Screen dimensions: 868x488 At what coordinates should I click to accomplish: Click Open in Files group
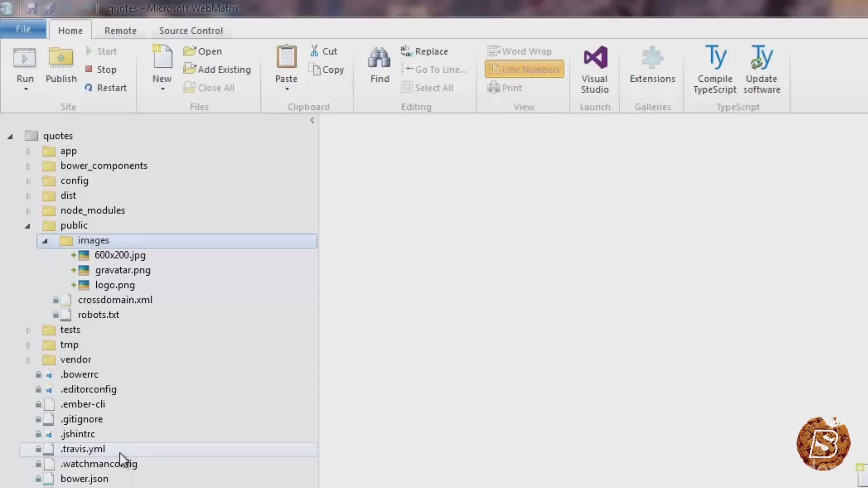203,51
